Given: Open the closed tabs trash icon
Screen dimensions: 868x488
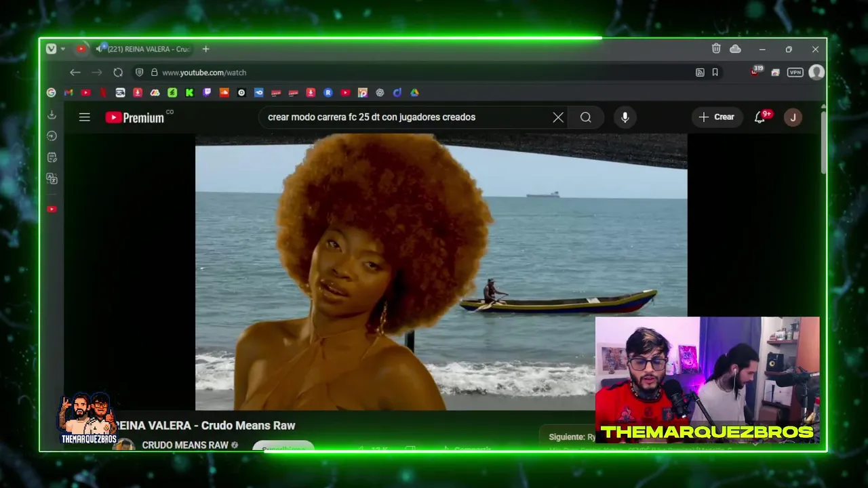Looking at the screenshot, I should coord(716,49).
